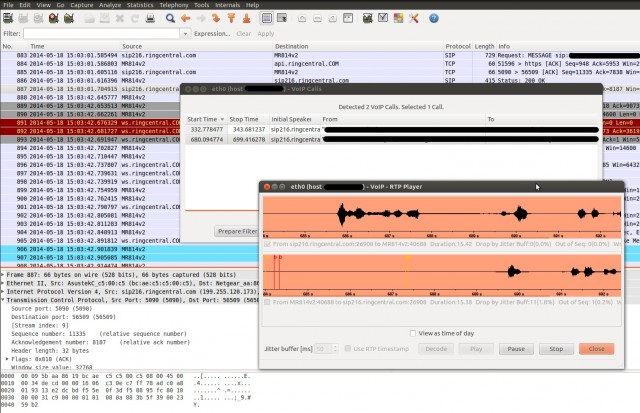Reload the capture file

(135, 18)
